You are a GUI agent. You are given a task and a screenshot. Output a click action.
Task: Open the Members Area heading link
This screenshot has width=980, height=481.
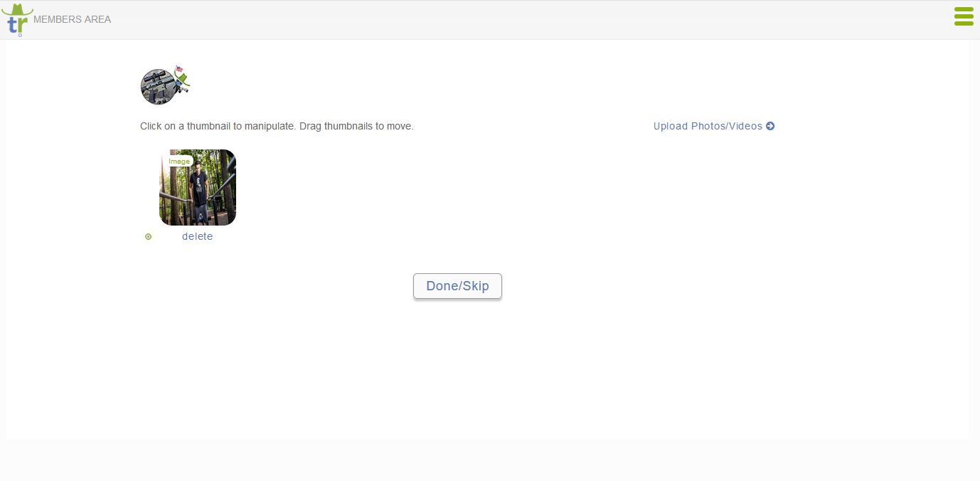[x=72, y=19]
